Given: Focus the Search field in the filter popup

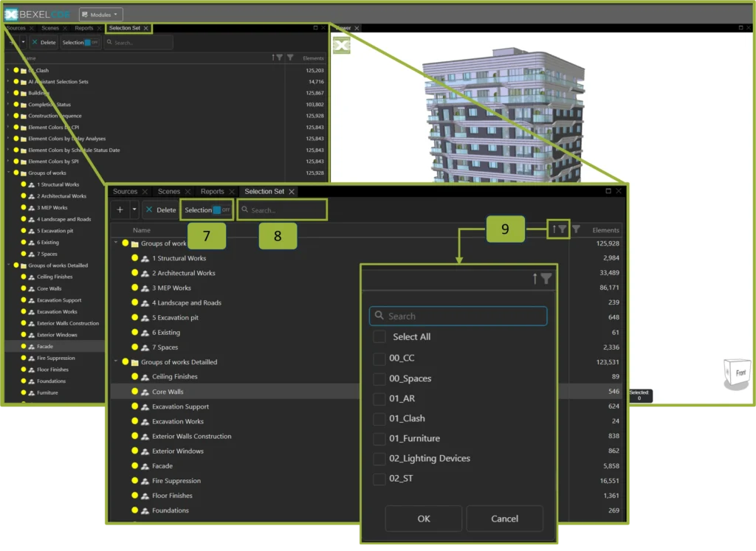Looking at the screenshot, I should coord(458,316).
